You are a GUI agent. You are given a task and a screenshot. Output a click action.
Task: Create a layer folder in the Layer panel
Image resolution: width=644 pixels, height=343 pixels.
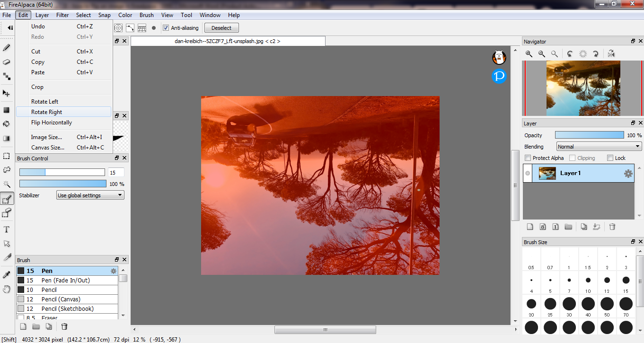568,227
